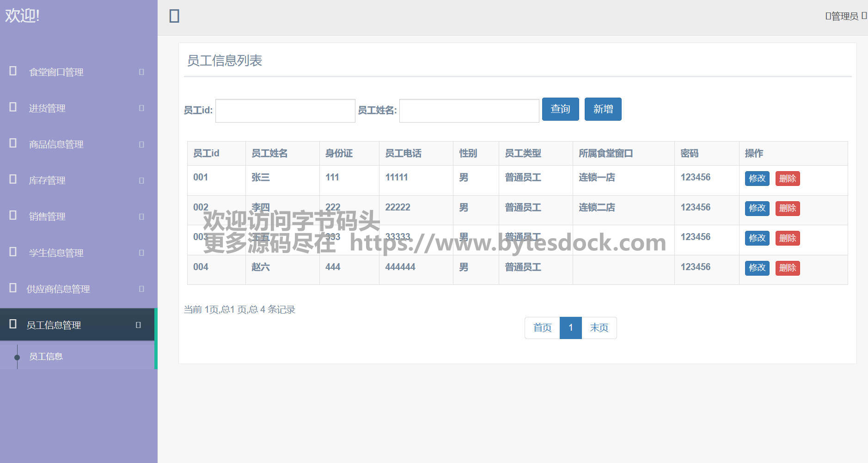868x463 pixels.
Task: Expand the 食堂窗口管理 menu arrow
Action: point(141,72)
